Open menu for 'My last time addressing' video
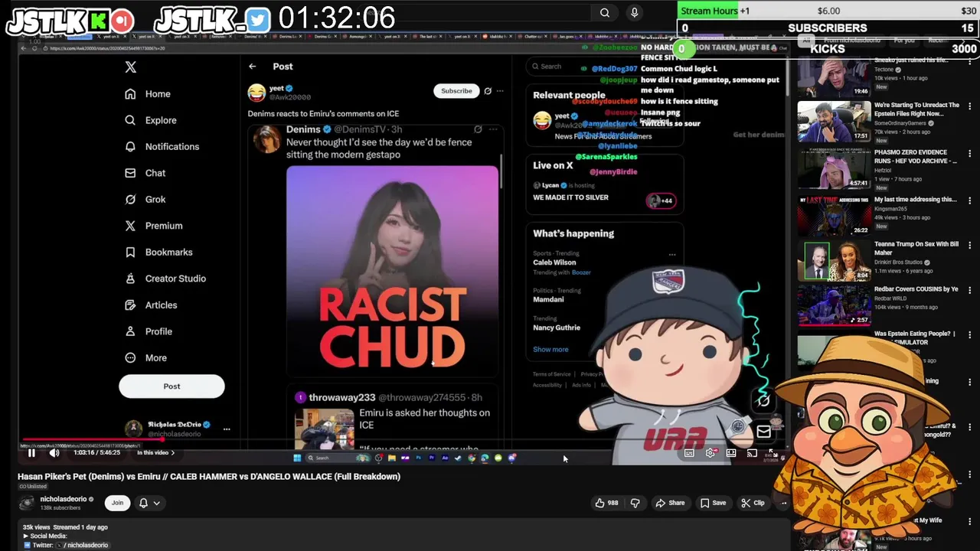The height and width of the screenshot is (551, 980). coord(970,200)
